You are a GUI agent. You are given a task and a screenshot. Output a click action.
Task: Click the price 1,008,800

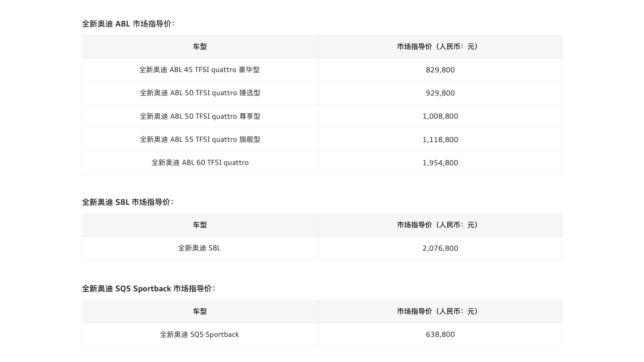440,116
